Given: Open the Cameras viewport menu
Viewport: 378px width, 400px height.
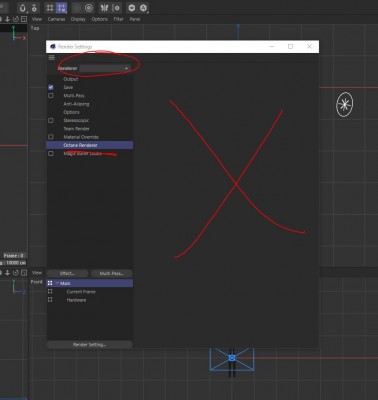Looking at the screenshot, I should (x=56, y=19).
